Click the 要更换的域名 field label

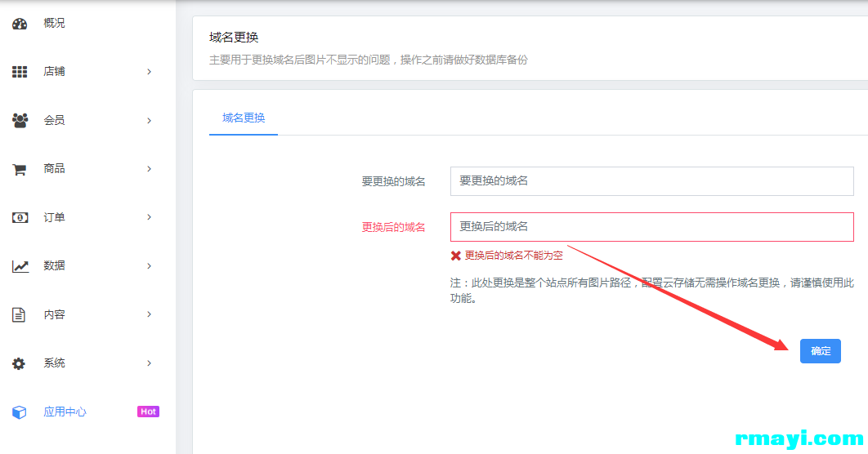coord(394,181)
